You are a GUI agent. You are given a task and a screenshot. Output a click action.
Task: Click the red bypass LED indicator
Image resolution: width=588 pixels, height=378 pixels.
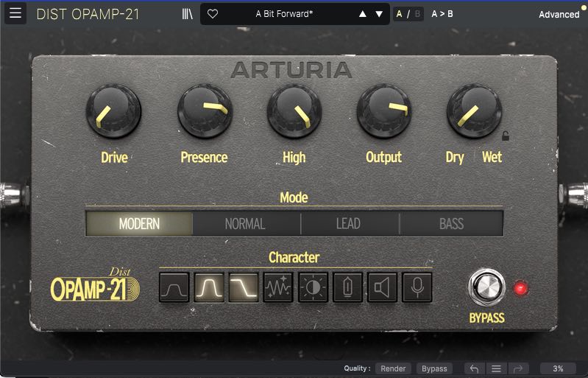click(x=520, y=288)
